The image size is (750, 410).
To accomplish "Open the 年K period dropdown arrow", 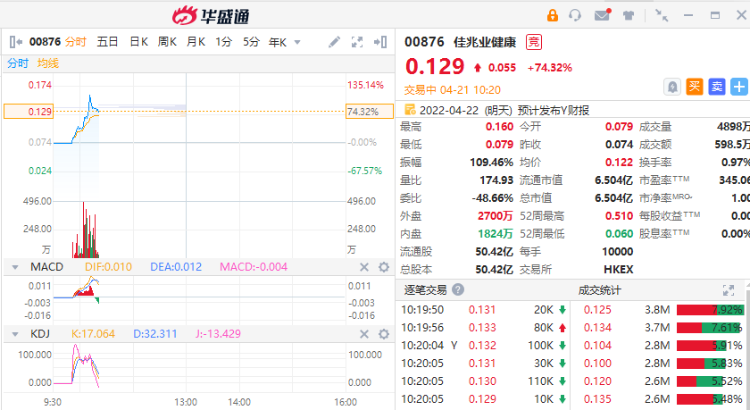I will (297, 43).
